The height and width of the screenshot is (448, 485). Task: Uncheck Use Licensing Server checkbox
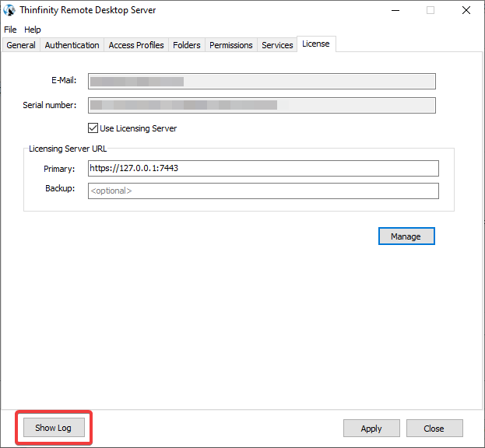[93, 128]
